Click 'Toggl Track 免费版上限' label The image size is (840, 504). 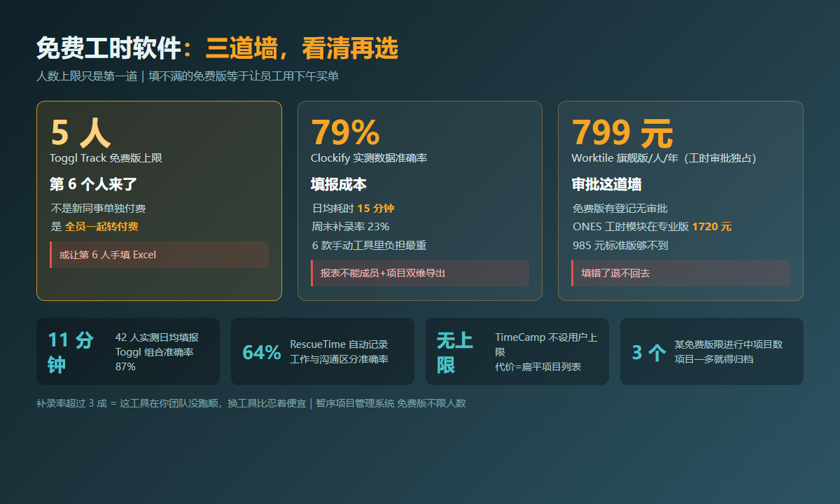pos(106,158)
